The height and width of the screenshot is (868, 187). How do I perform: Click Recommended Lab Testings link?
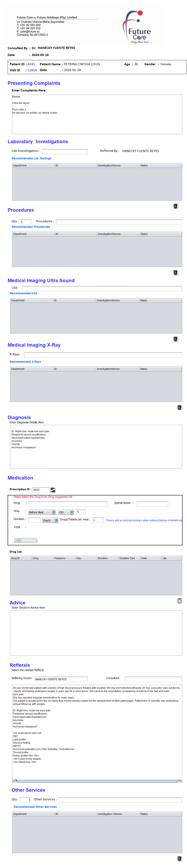click(x=32, y=158)
